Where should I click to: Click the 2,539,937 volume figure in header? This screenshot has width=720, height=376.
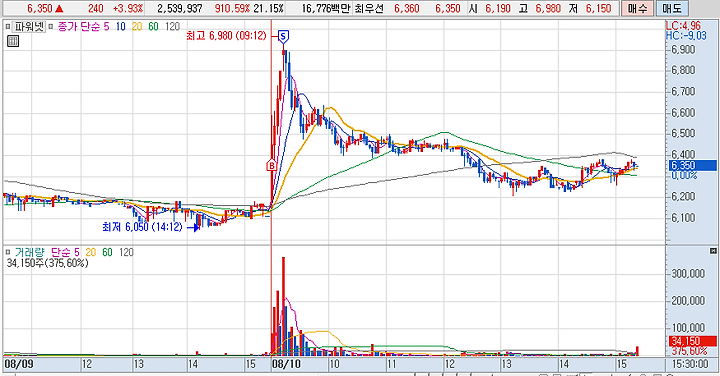180,8
